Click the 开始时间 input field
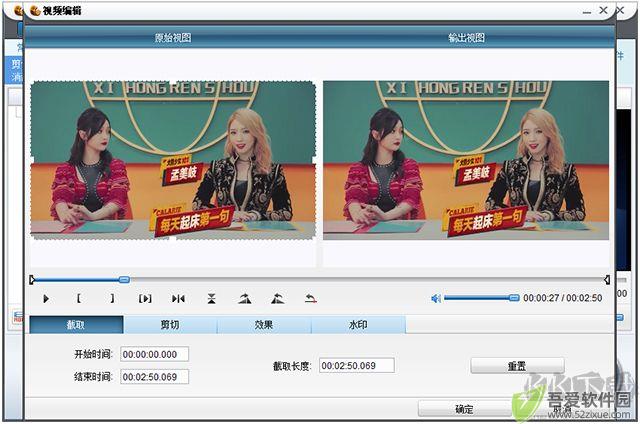The width and height of the screenshot is (640, 424). [155, 354]
